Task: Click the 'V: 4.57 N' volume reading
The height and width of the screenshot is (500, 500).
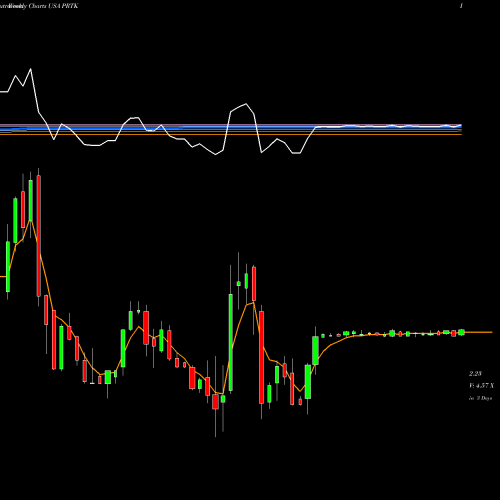Action: click(x=481, y=386)
